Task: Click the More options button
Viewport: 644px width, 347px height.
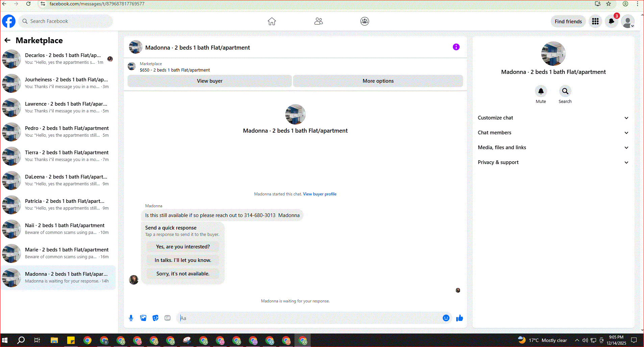Action: click(x=378, y=81)
